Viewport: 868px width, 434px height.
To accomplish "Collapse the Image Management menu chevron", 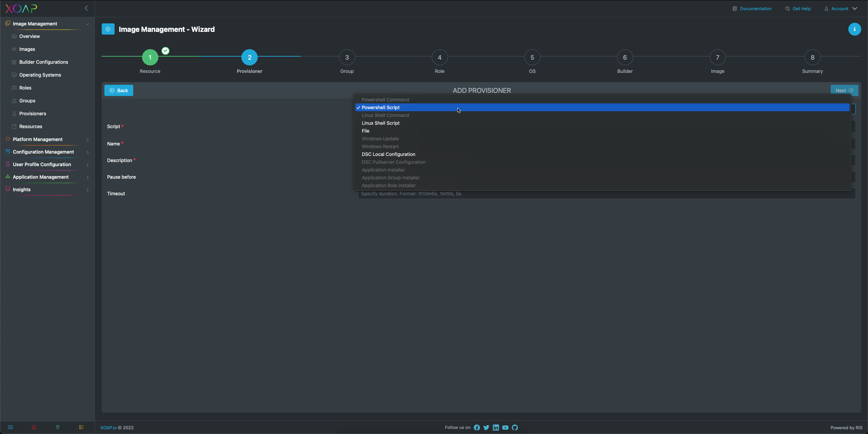I will point(87,24).
